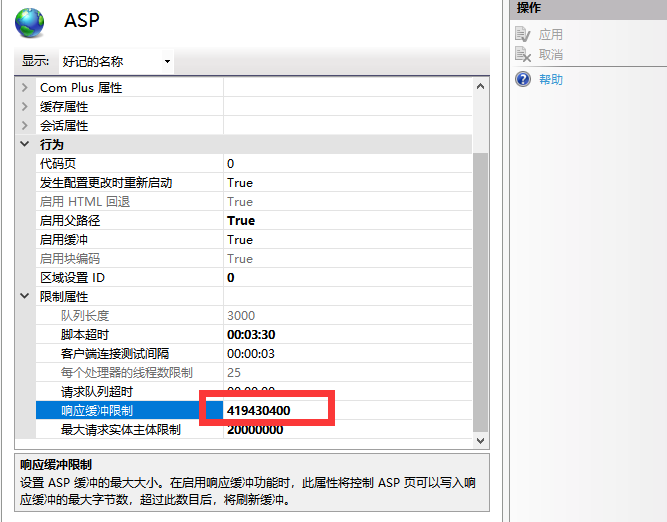Click the Apply (应用) action icon
Screen dimensions: 667x522
522,34
